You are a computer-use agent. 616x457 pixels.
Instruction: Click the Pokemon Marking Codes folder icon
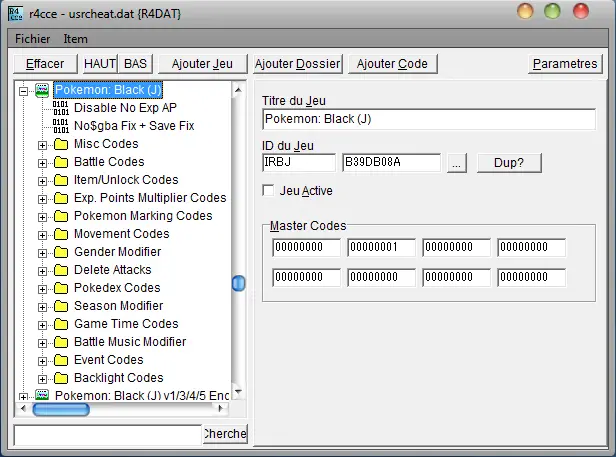(x=61, y=216)
